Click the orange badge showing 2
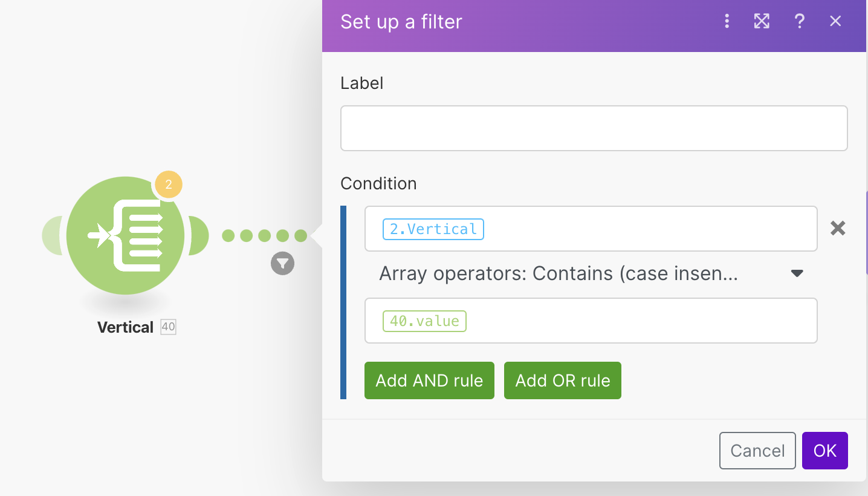Viewport: 868px width, 496px height. pos(169,184)
